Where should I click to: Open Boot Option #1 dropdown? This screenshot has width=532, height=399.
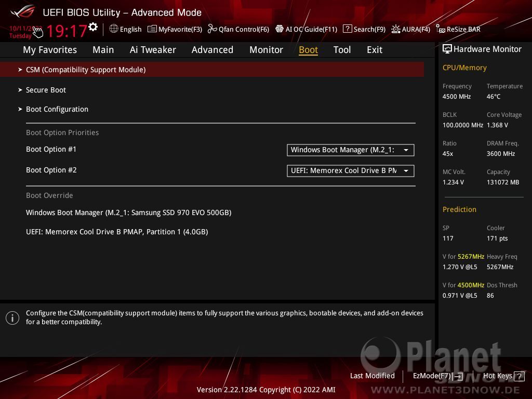(x=351, y=150)
